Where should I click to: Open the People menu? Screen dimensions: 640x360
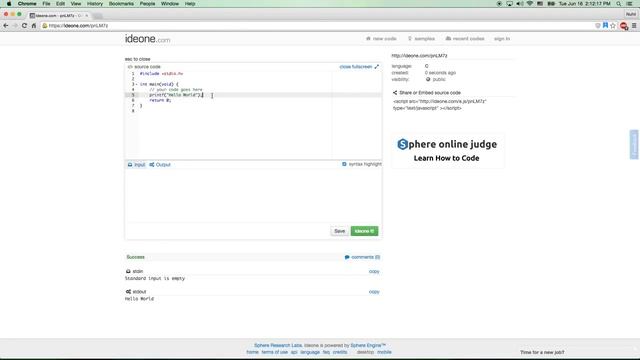[147, 4]
